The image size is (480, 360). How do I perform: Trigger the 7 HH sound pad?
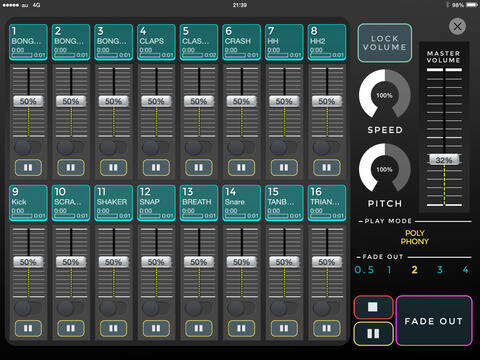284,42
